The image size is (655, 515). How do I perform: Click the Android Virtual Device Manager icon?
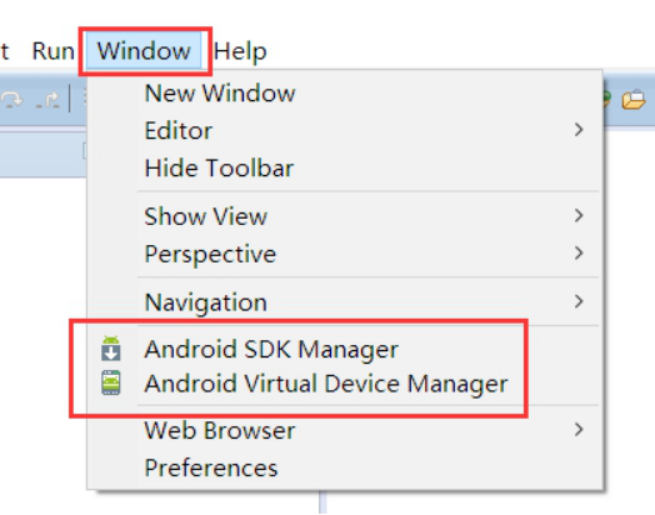pyautogui.click(x=111, y=382)
